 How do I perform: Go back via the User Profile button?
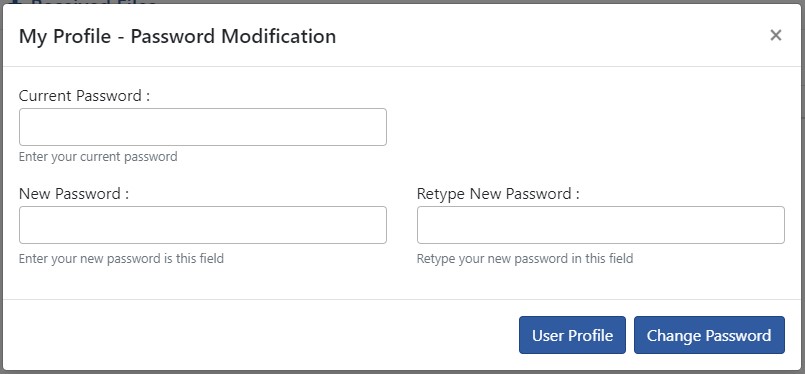click(x=572, y=335)
